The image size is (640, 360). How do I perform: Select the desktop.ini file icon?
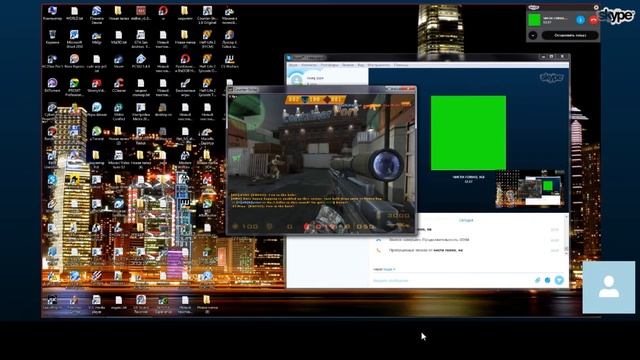tap(163, 110)
